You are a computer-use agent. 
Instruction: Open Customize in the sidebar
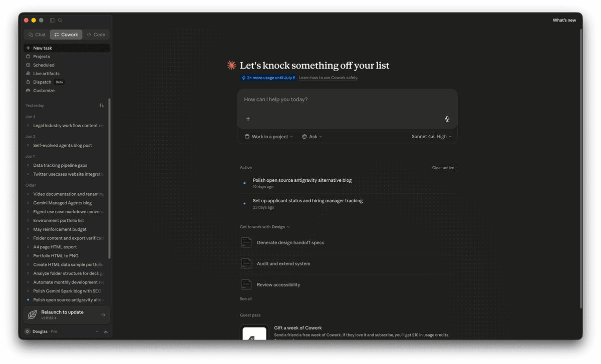coord(67,91)
